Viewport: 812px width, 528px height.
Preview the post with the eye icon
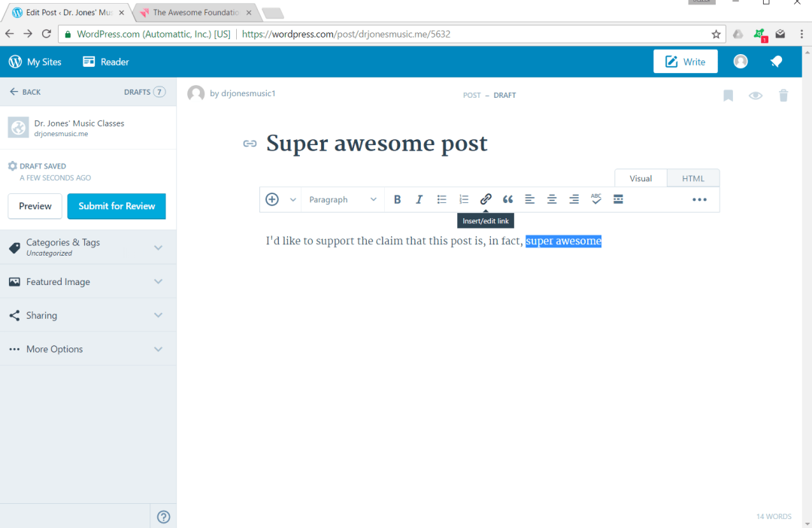click(x=756, y=95)
